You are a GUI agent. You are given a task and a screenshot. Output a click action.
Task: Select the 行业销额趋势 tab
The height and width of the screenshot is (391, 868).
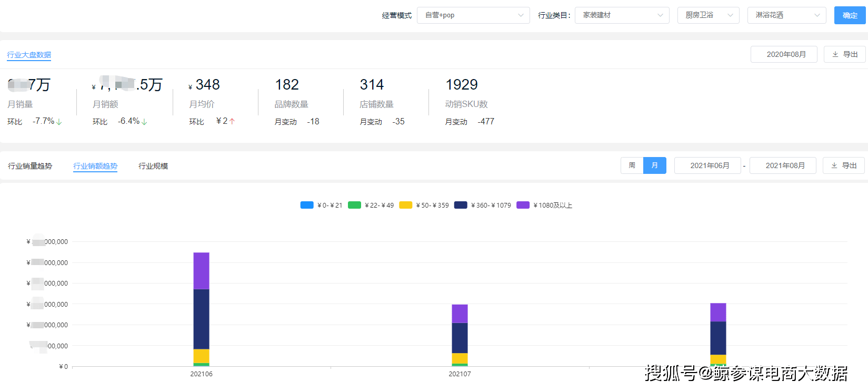click(95, 166)
